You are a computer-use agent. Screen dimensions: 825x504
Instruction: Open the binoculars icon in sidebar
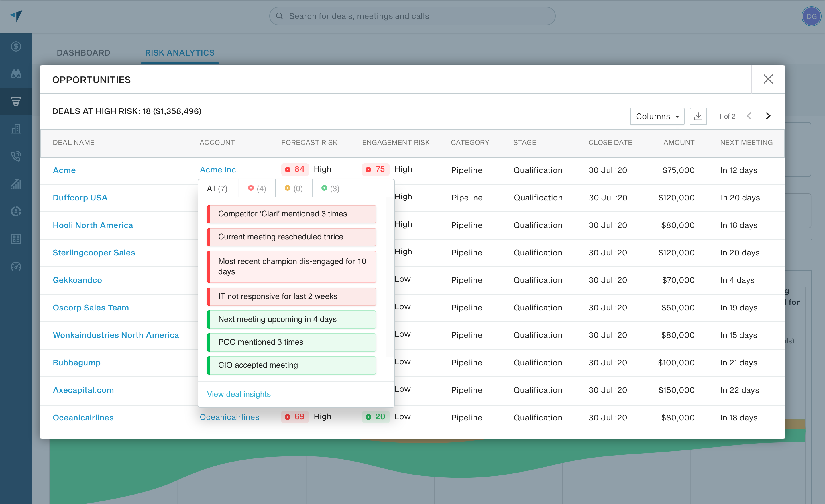click(x=16, y=74)
